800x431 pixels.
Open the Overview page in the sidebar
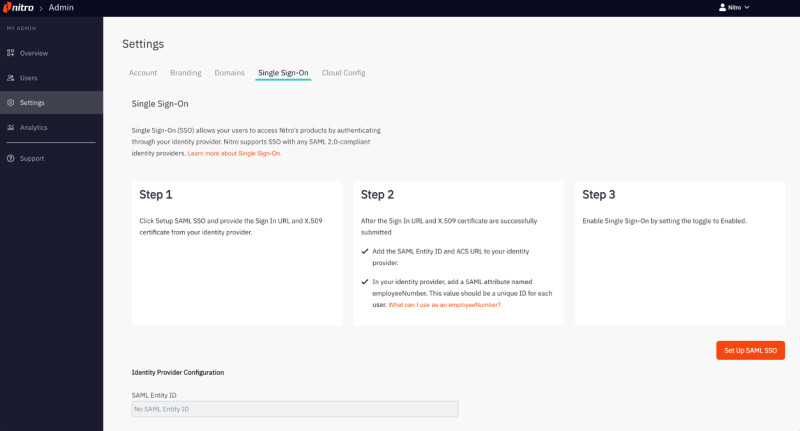[51, 53]
